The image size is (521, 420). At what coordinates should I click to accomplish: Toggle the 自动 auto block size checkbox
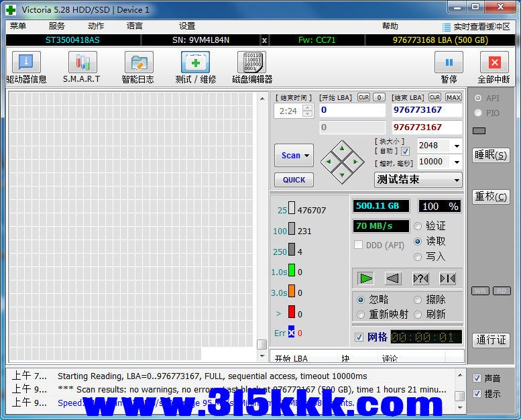405,152
